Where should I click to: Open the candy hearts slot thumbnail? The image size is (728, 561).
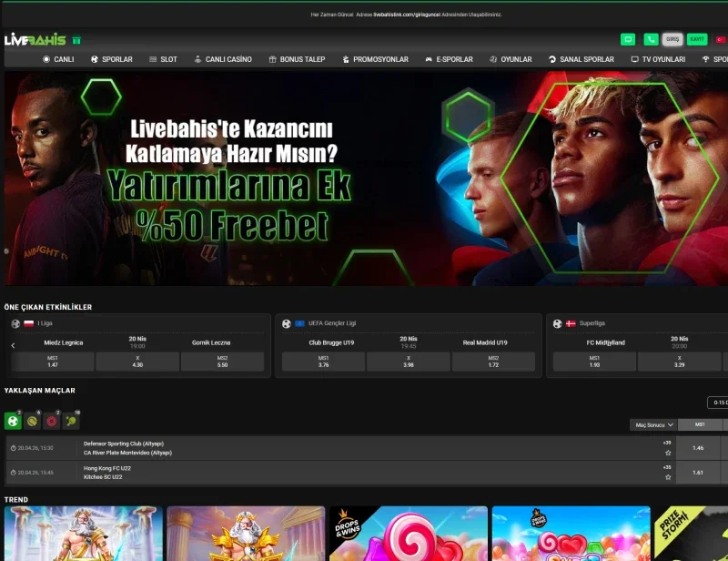(x=571, y=534)
